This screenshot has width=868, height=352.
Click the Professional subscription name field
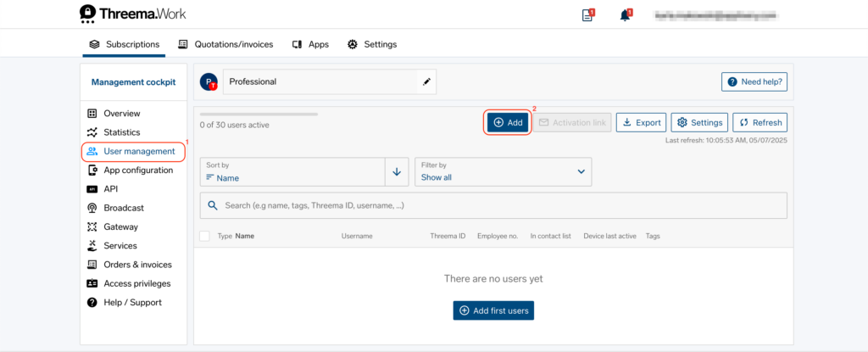330,82
